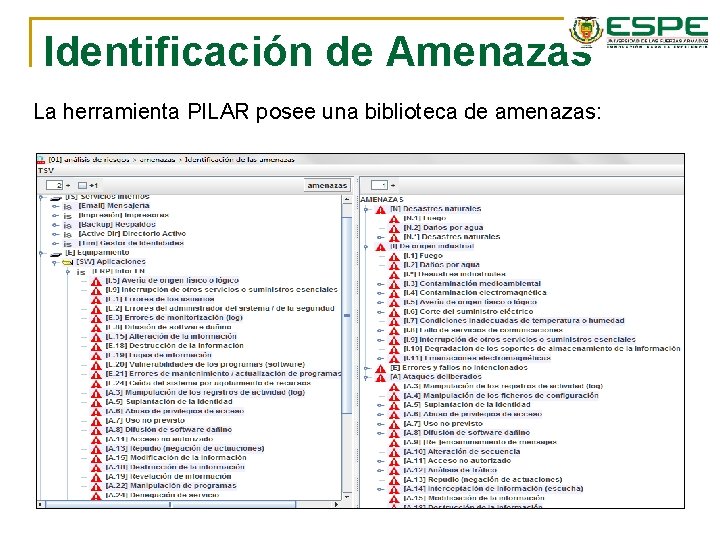The image size is (720, 540).
Task: Click warning icon beside [A.10] Alteración de secuencia
Action: coord(394,452)
